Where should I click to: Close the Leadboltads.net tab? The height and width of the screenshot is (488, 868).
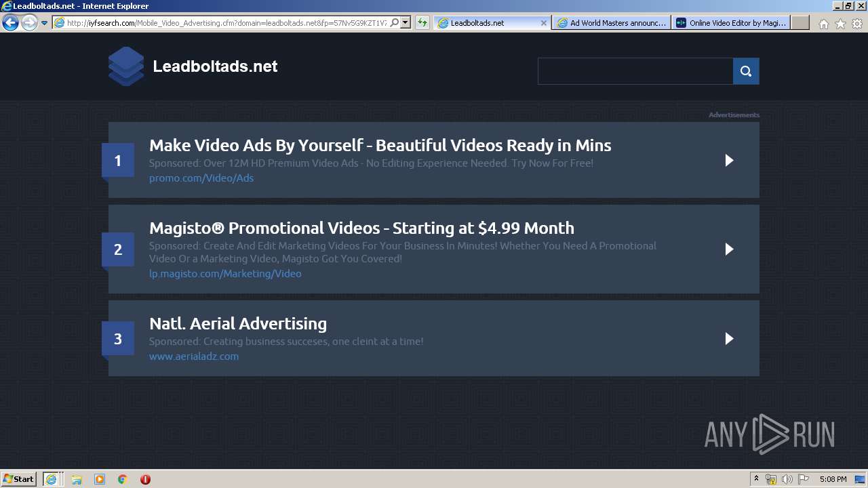tap(543, 22)
